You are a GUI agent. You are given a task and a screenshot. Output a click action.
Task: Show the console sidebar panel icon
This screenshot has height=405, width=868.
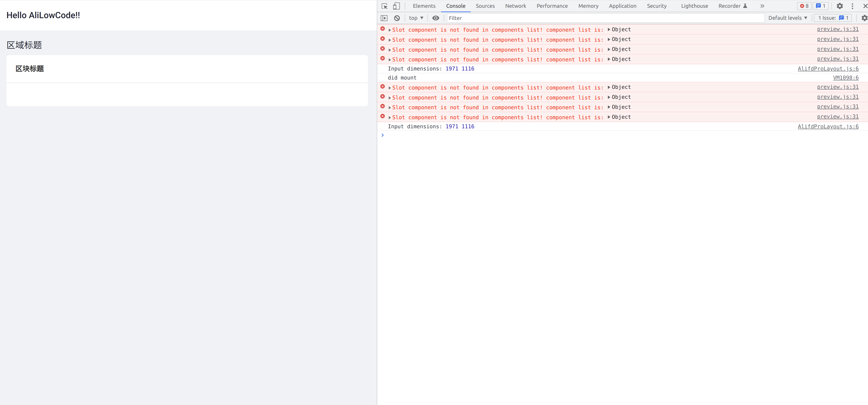pos(384,18)
